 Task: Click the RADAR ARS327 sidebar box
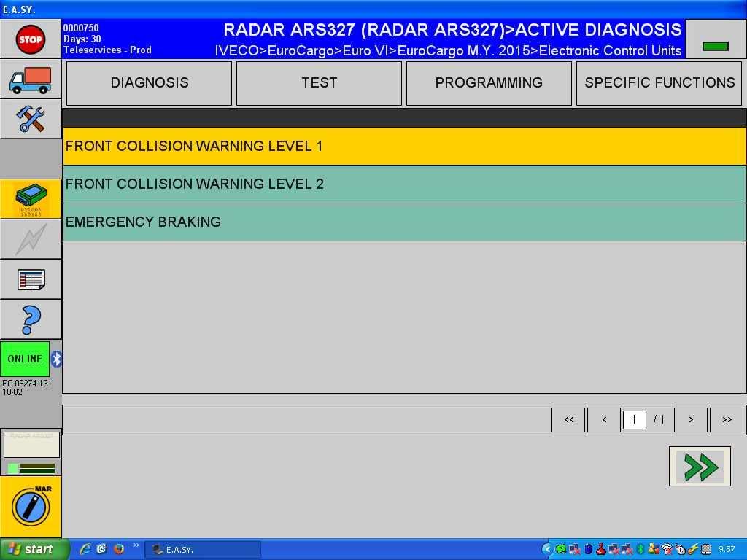(31, 445)
